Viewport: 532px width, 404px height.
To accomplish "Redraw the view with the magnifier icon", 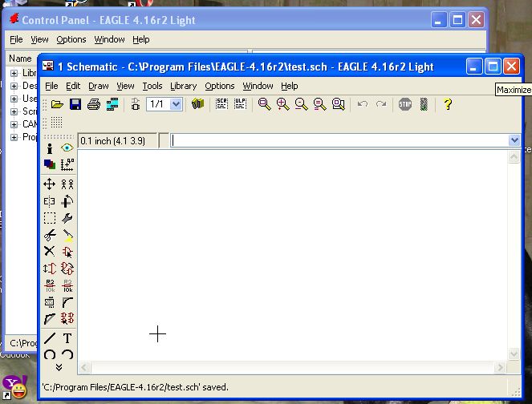I will [319, 104].
